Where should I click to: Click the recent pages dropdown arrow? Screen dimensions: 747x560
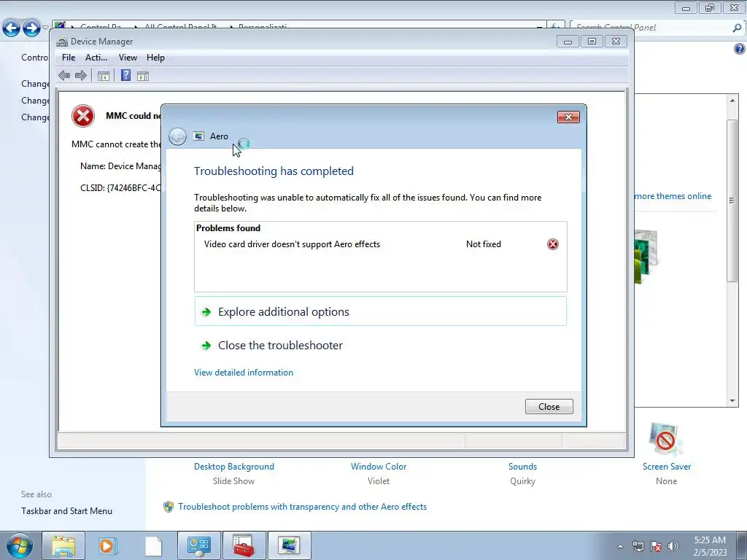click(x=46, y=28)
